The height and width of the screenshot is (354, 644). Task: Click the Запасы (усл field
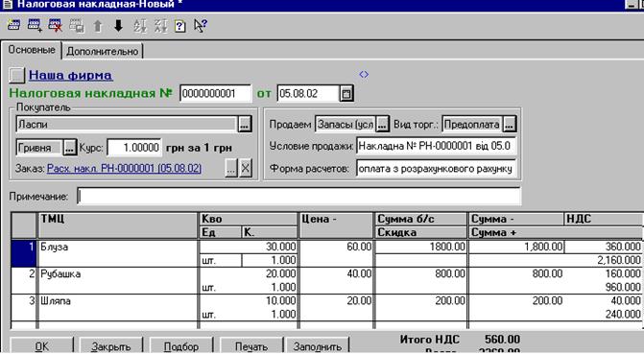346,124
